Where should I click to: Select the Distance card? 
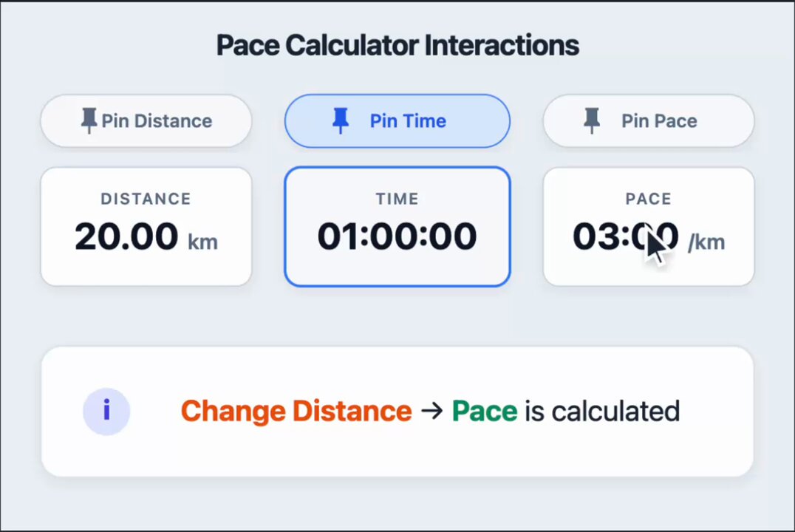(146, 227)
